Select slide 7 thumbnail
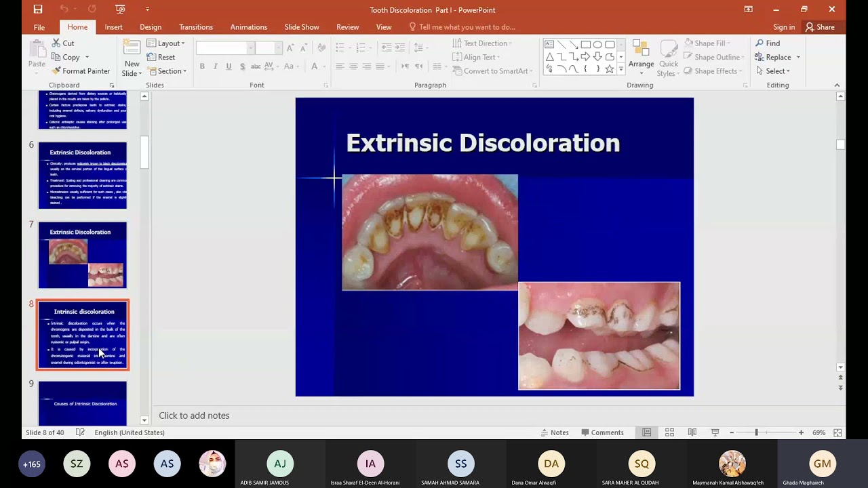This screenshot has height=488, width=868. 82,255
